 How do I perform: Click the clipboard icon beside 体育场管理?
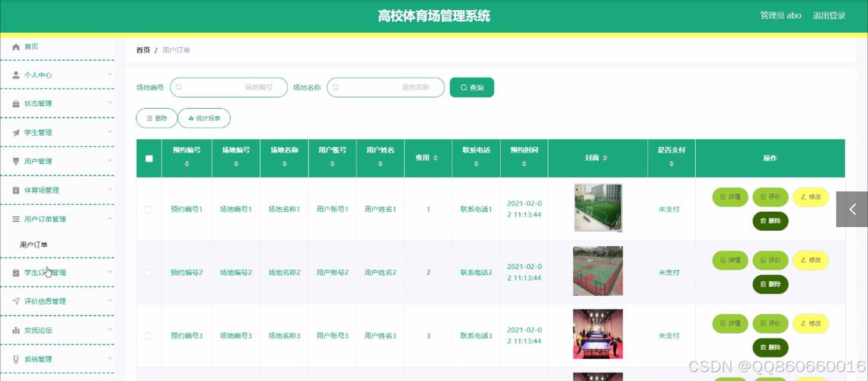click(x=16, y=190)
